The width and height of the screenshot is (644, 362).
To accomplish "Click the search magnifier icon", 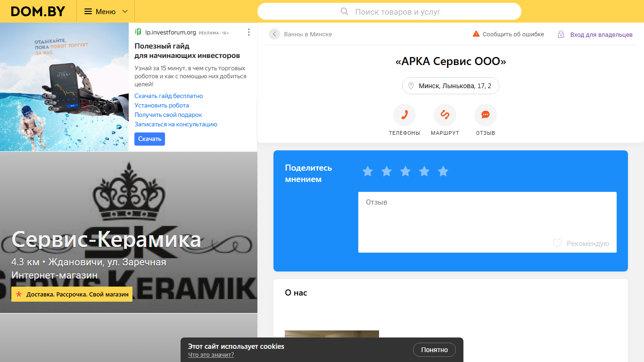I will (x=345, y=11).
